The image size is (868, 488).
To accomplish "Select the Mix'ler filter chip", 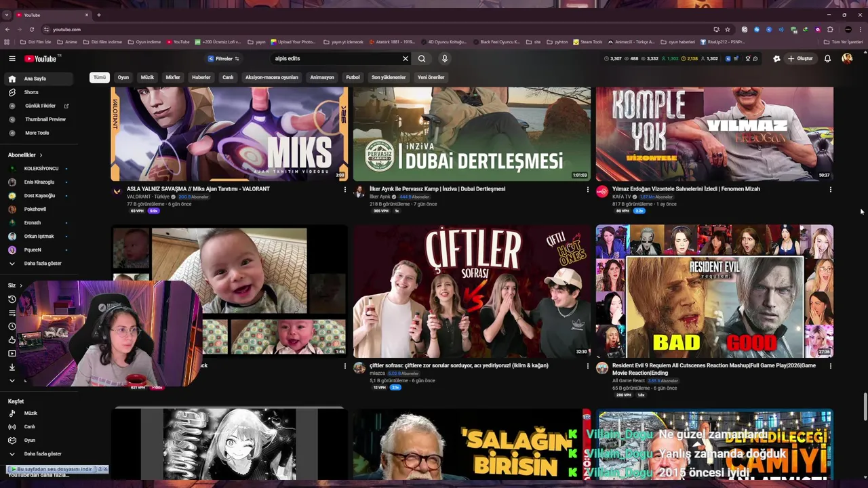I will coord(173,77).
